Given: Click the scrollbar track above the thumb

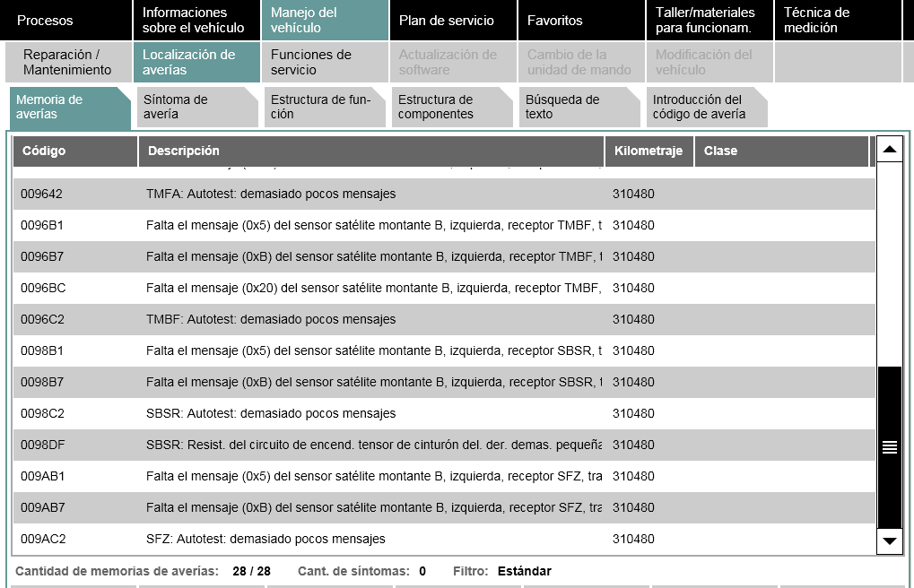Looking at the screenshot, I should 890,264.
